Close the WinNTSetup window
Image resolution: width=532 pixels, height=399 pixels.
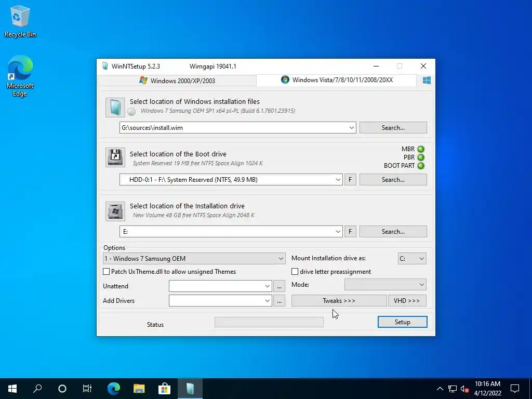point(423,66)
